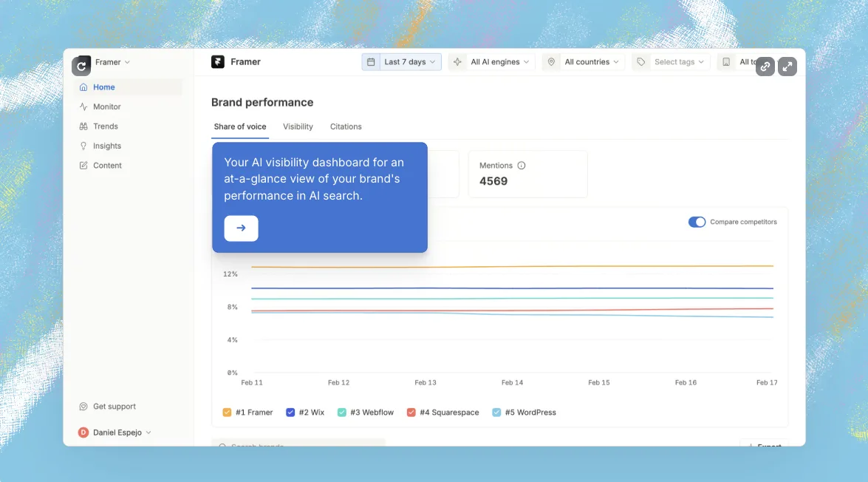Click the 12% axis label
The image size is (868, 482).
click(230, 274)
